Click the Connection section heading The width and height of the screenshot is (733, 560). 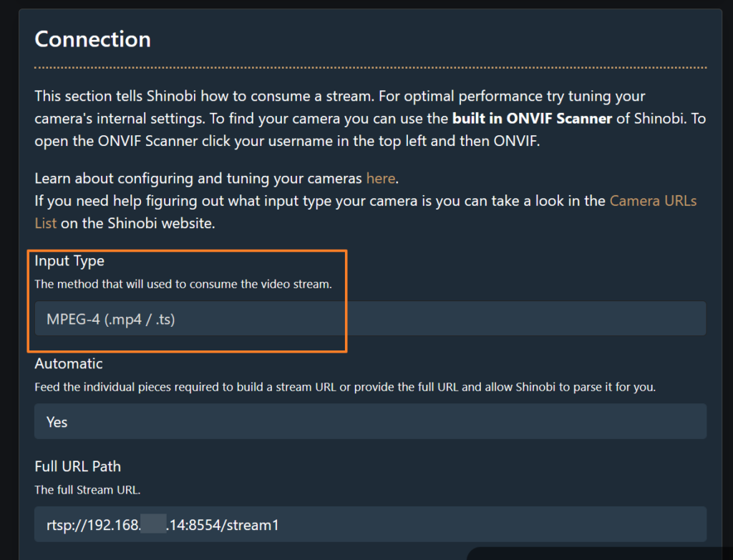[92, 39]
